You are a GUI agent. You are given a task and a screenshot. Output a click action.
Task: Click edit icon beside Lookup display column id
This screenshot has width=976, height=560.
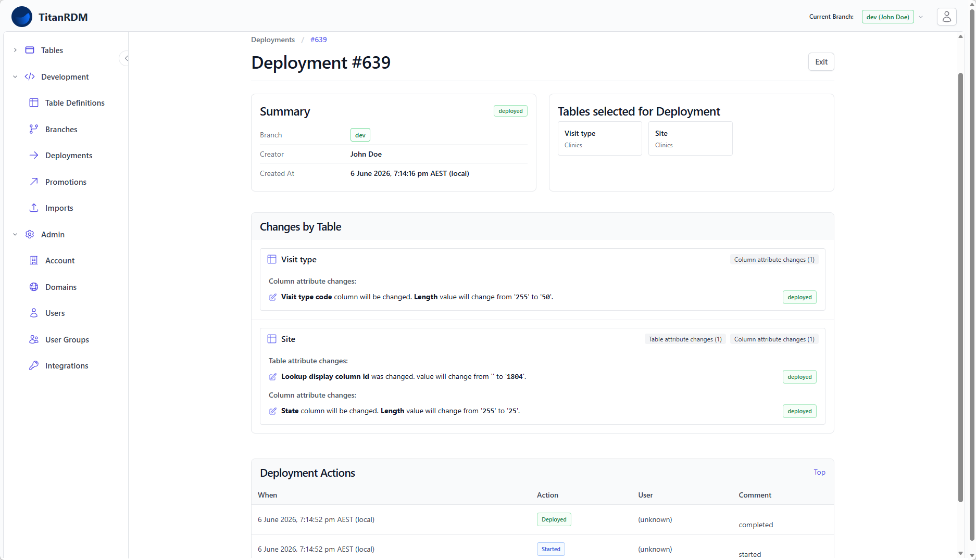point(273,377)
